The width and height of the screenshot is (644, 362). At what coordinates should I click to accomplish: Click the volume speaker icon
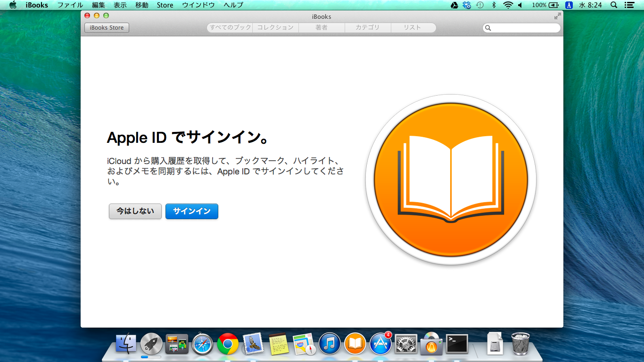point(520,5)
